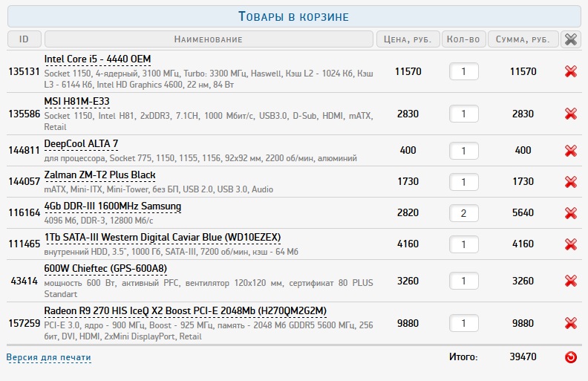The width and height of the screenshot is (588, 381).
Task: Open DeepCool ALTA 7 product link
Action: [81, 144]
